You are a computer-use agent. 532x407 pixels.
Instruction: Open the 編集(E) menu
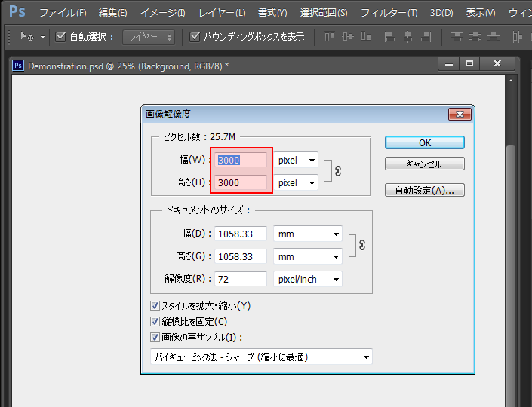tap(113, 13)
